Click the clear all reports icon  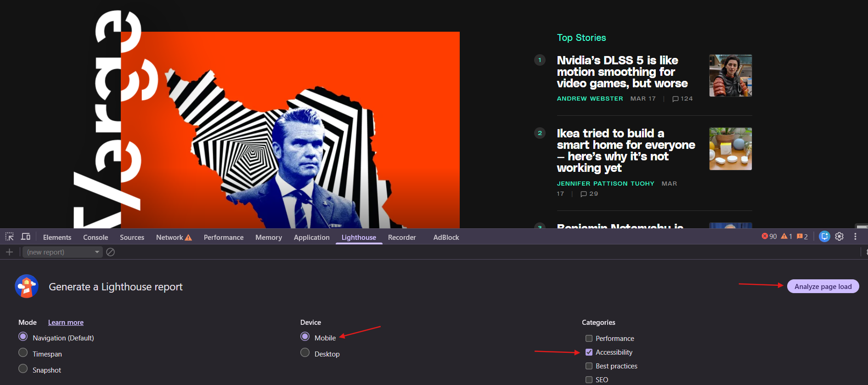pos(110,252)
